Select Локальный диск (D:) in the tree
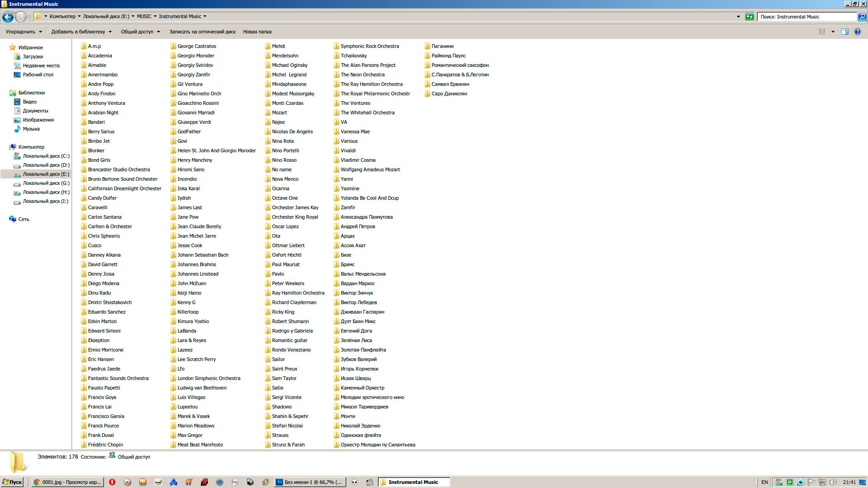The height and width of the screenshot is (488, 868). click(46, 165)
